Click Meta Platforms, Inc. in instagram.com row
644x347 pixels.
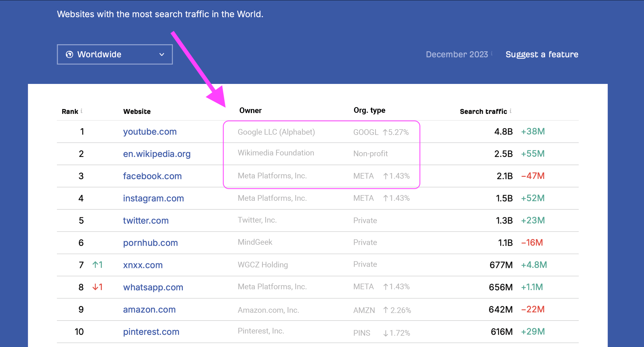(272, 198)
